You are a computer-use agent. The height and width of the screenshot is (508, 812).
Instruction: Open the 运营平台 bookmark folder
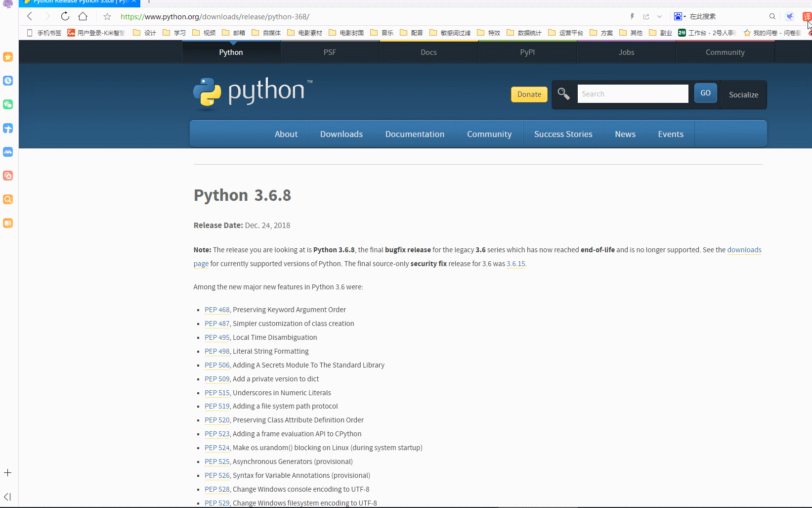click(565, 33)
